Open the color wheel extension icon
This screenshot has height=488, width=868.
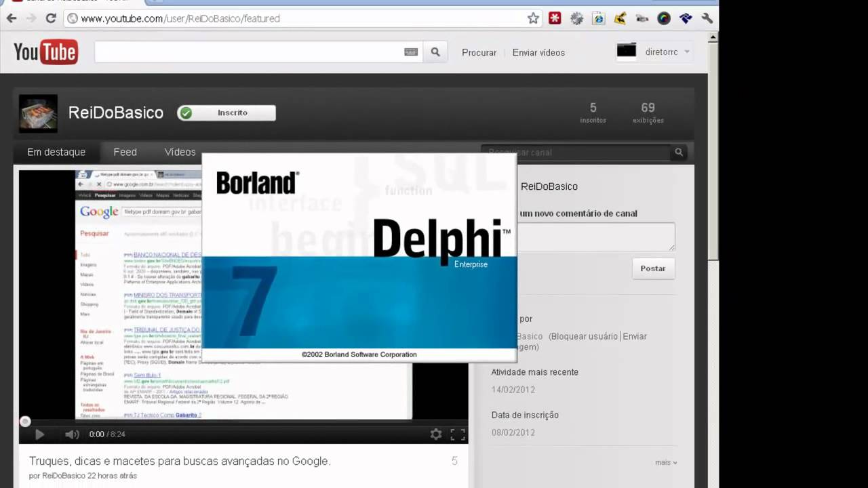click(664, 18)
